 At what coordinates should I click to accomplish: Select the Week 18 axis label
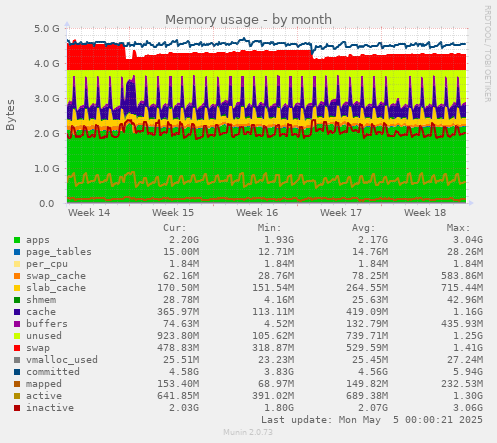tap(425, 213)
